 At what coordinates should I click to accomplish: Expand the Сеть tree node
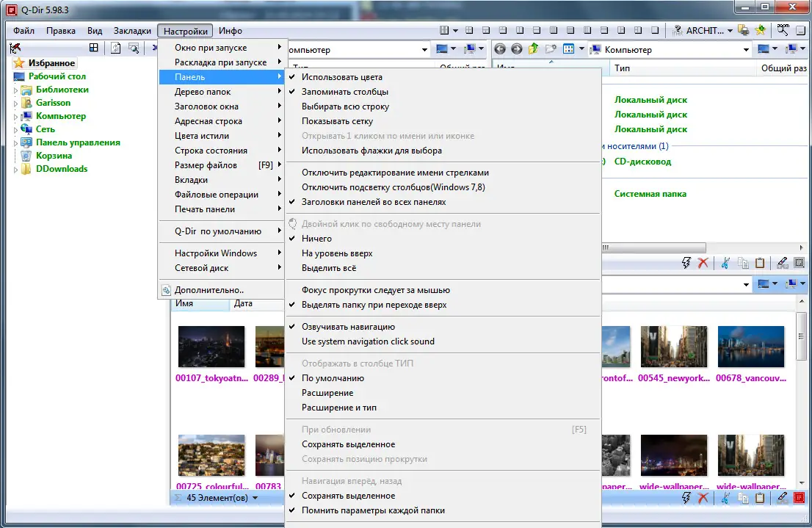15,129
